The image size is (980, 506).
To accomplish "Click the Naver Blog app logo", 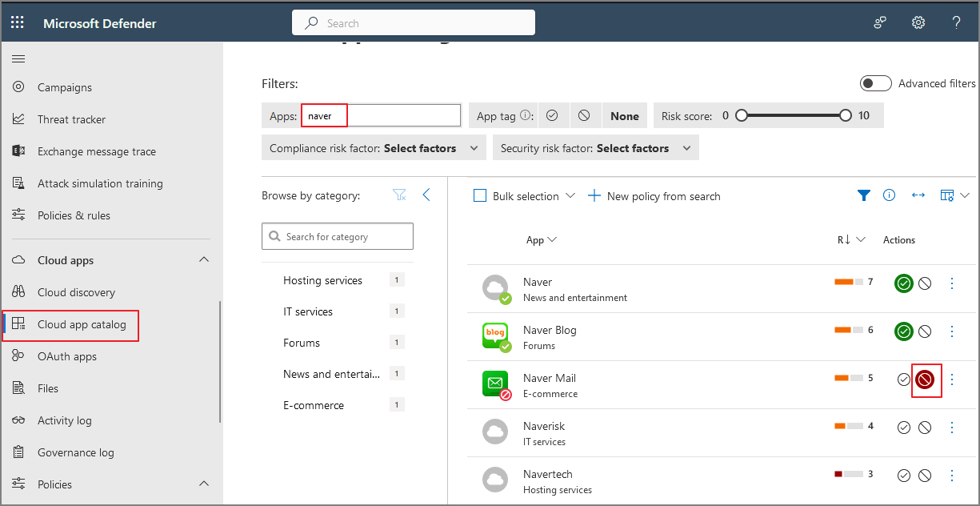I will [x=496, y=335].
